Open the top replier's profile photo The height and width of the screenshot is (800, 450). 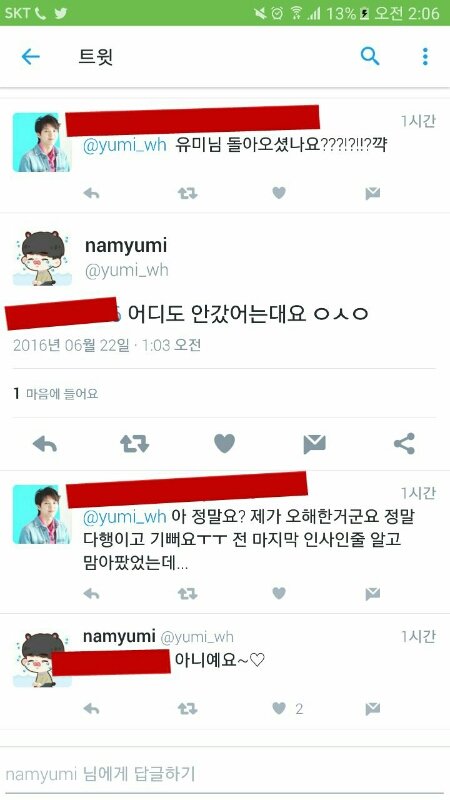coord(42,142)
